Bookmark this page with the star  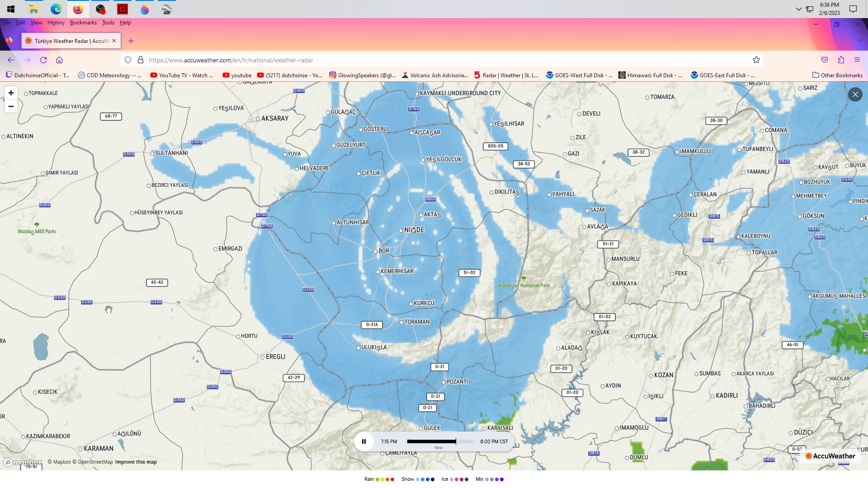coord(756,60)
